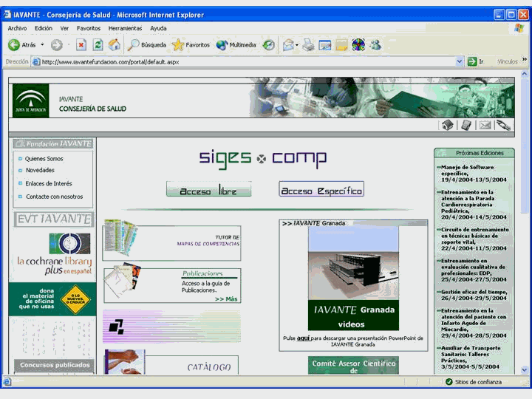Viewport: 532px width, 399px height.
Task: Open the Herramientas menu
Action: [125, 28]
